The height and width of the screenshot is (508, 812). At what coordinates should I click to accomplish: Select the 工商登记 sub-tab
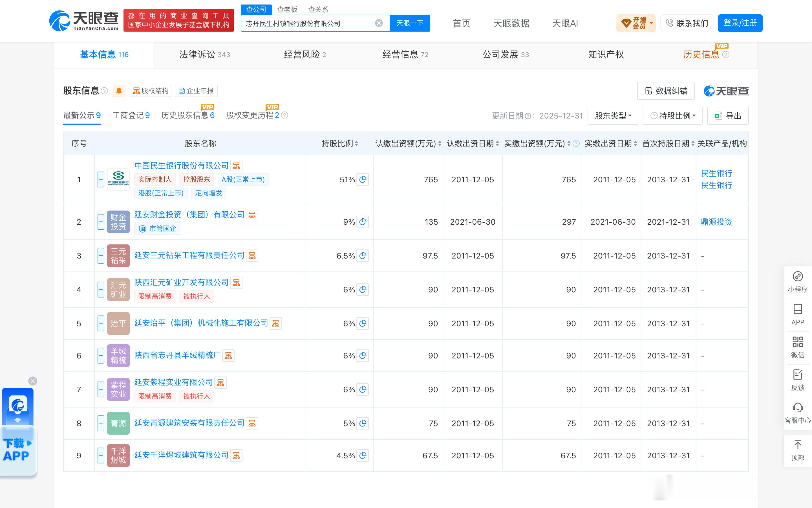131,115
